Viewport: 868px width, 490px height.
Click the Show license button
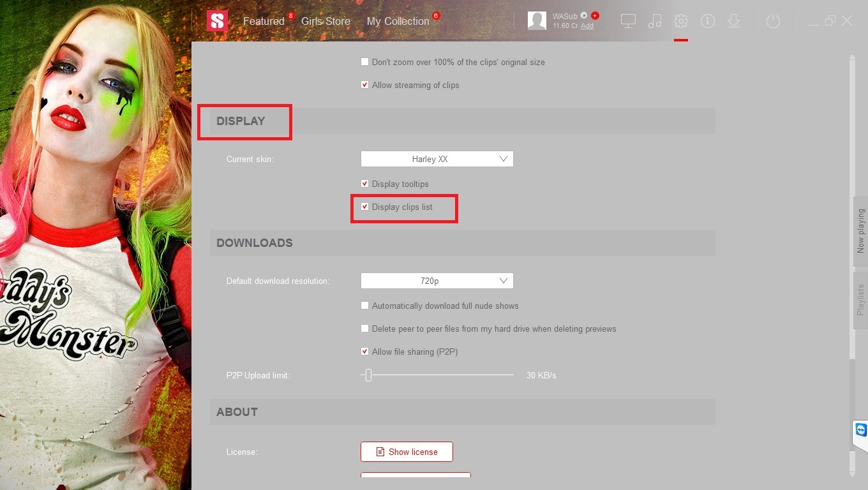pos(407,452)
